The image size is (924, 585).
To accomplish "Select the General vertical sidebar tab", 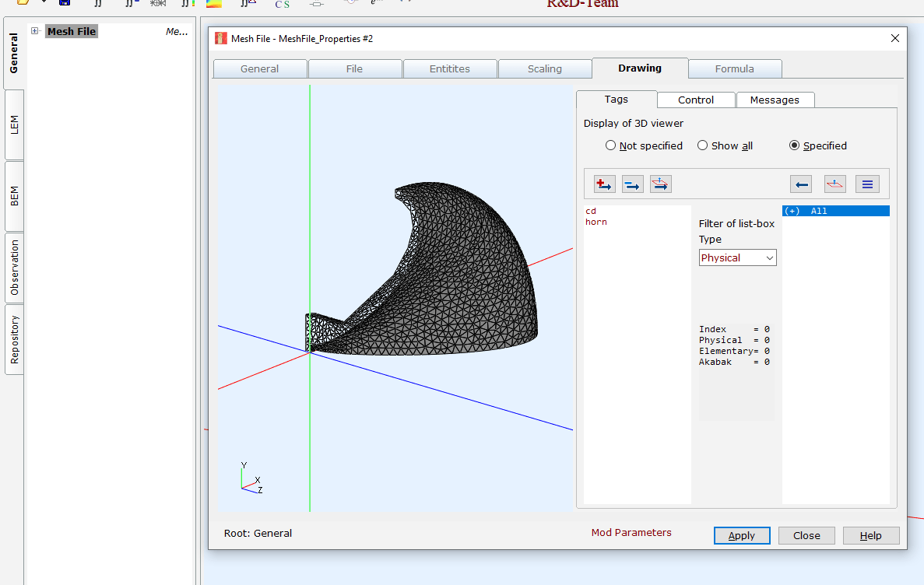I will click(x=14, y=53).
